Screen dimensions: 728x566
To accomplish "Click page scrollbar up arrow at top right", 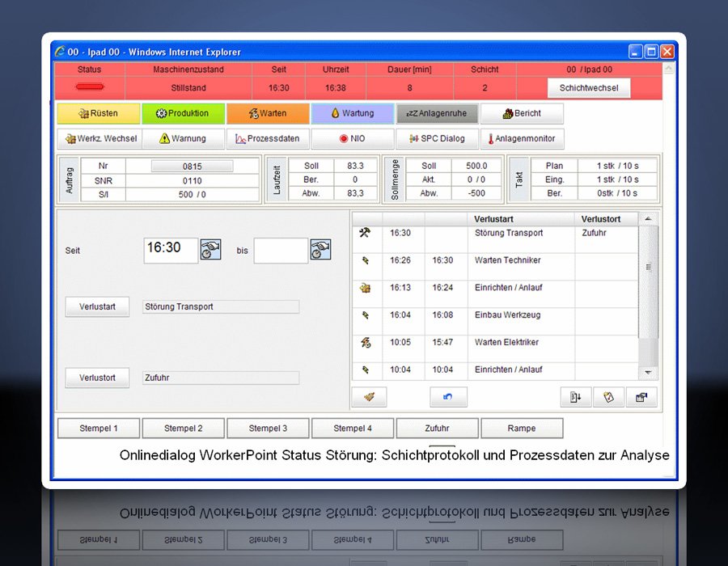I will coord(669,69).
